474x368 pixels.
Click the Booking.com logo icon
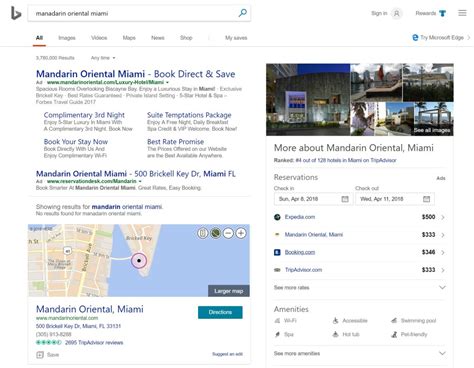click(277, 252)
